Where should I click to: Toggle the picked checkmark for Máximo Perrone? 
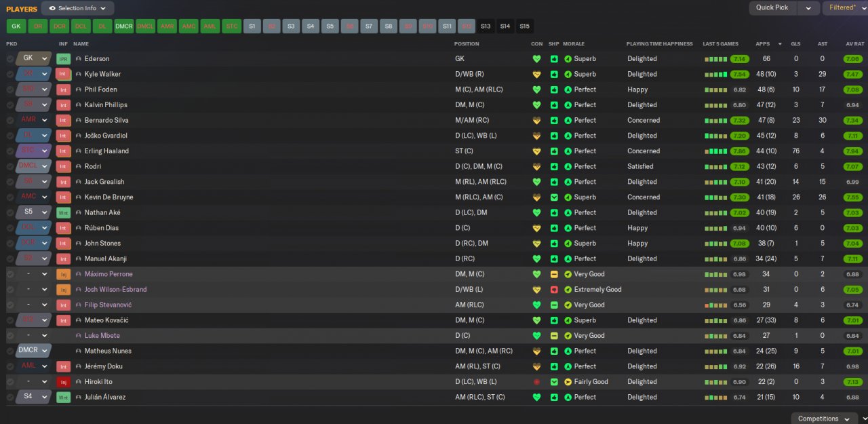[x=10, y=274]
